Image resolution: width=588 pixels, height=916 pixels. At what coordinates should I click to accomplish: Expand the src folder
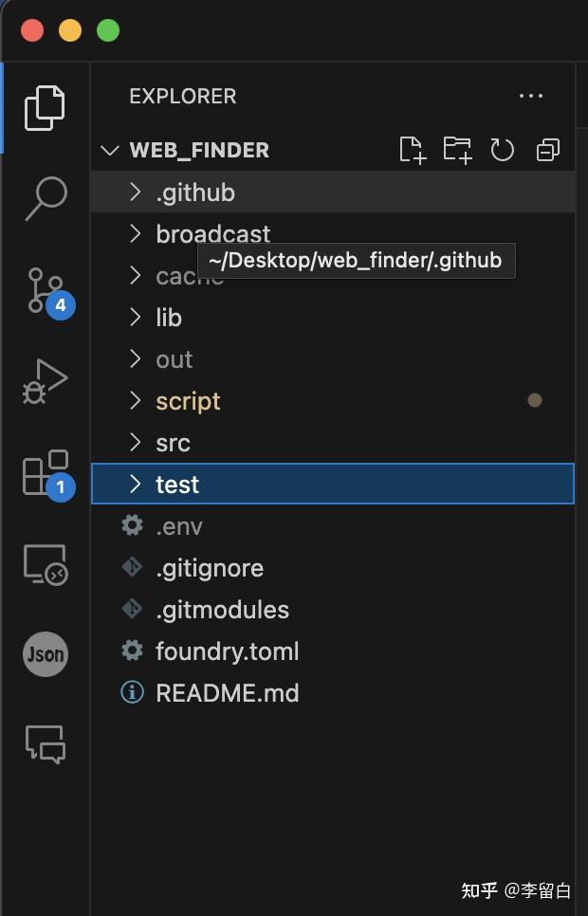tap(173, 443)
